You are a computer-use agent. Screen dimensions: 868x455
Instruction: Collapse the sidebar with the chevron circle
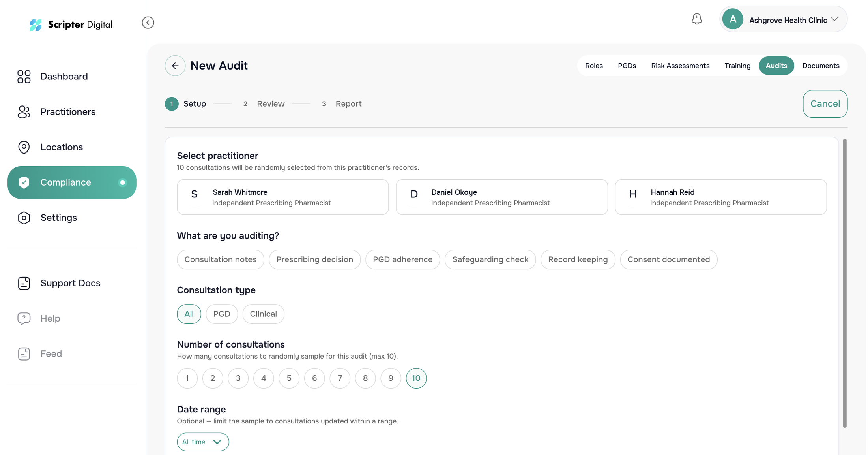pyautogui.click(x=148, y=23)
